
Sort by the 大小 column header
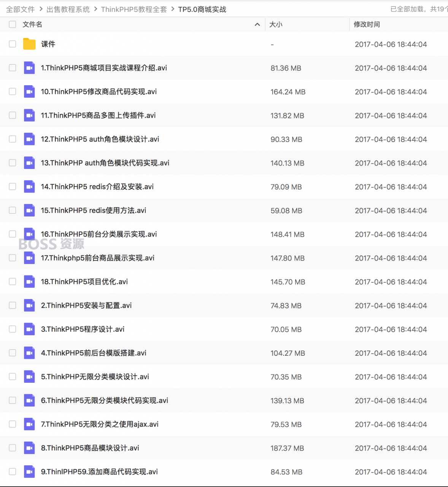point(276,24)
